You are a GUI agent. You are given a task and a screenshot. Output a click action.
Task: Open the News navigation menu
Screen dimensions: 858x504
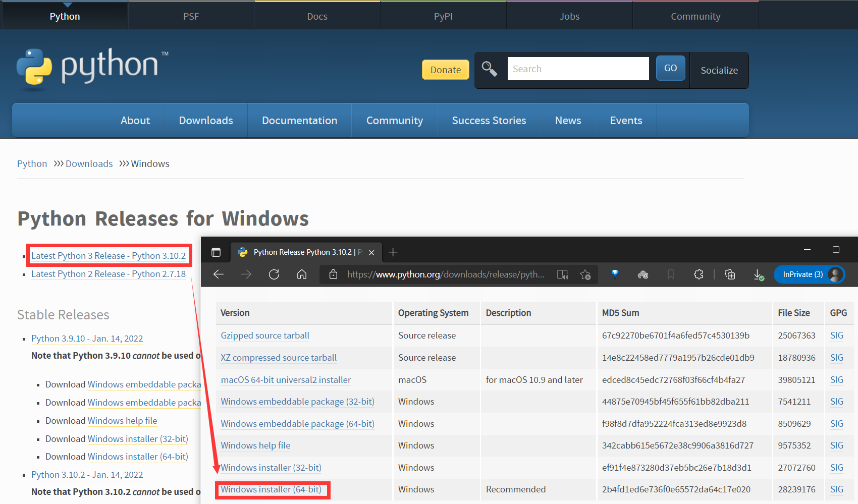[568, 120]
